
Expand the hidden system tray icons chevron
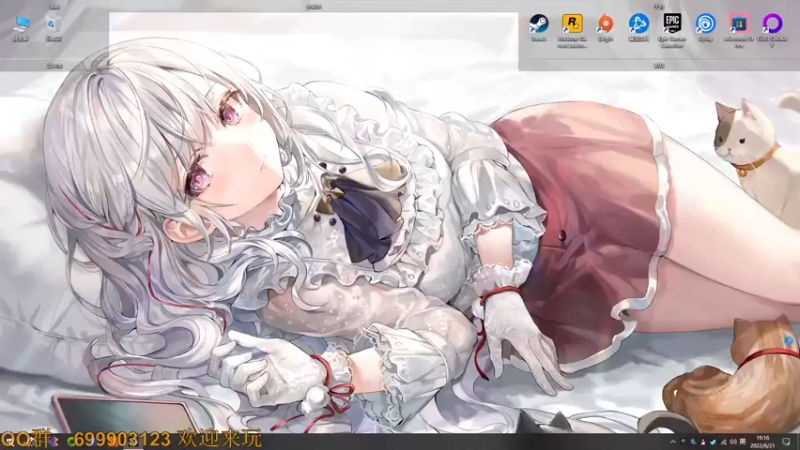pyautogui.click(x=673, y=442)
